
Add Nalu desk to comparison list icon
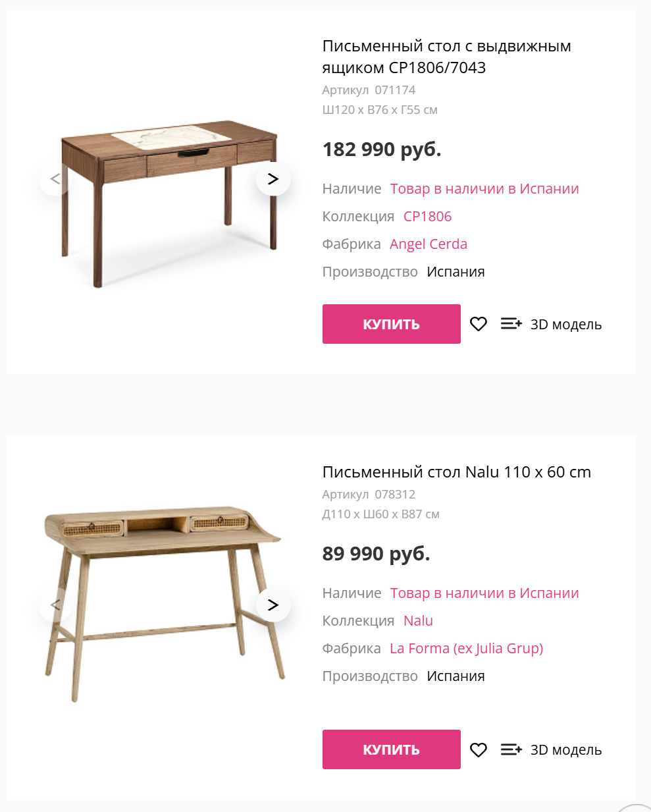511,749
